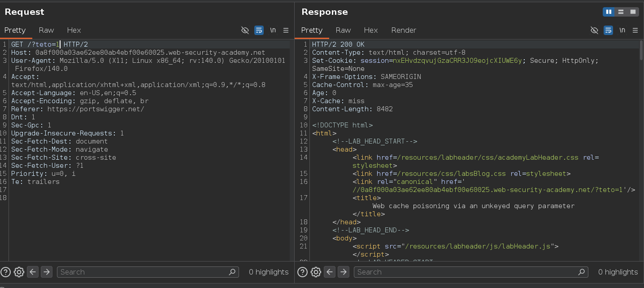Select side-by-side split layout icon
The width and height of the screenshot is (644, 288).
coord(609,12)
